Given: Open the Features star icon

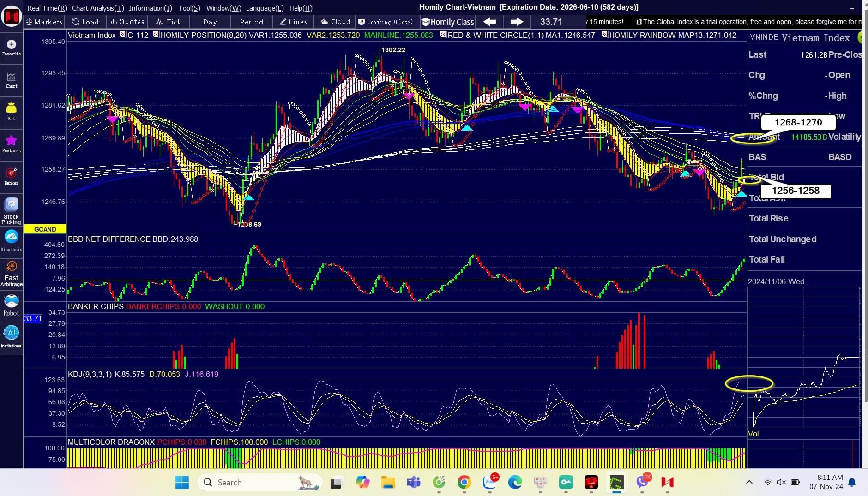Looking at the screenshot, I should (12, 143).
